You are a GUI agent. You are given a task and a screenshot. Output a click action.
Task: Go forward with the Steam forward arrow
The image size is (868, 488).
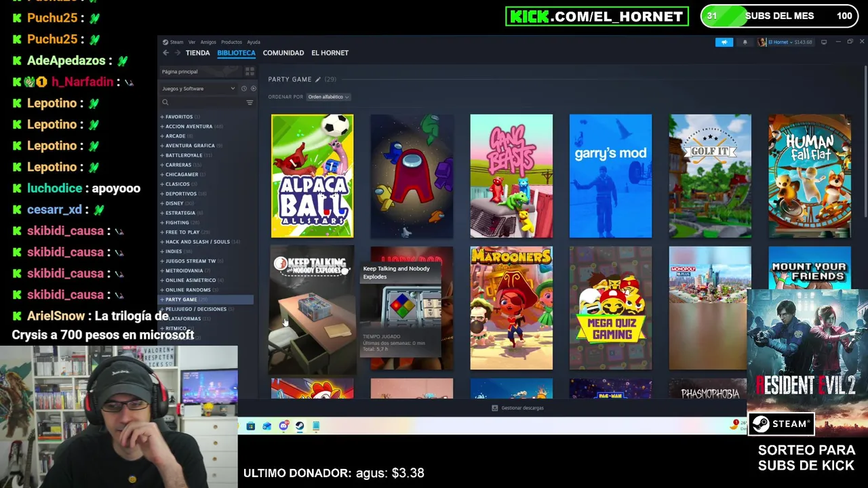pyautogui.click(x=178, y=53)
